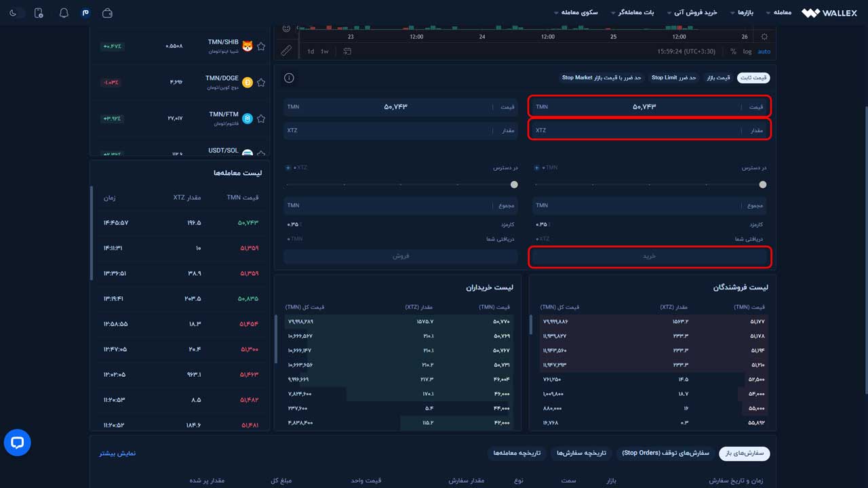Open the order info icon

pyautogui.click(x=289, y=78)
